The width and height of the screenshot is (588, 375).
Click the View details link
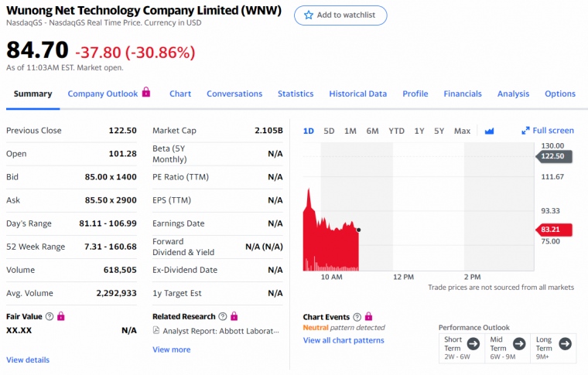[x=28, y=360]
